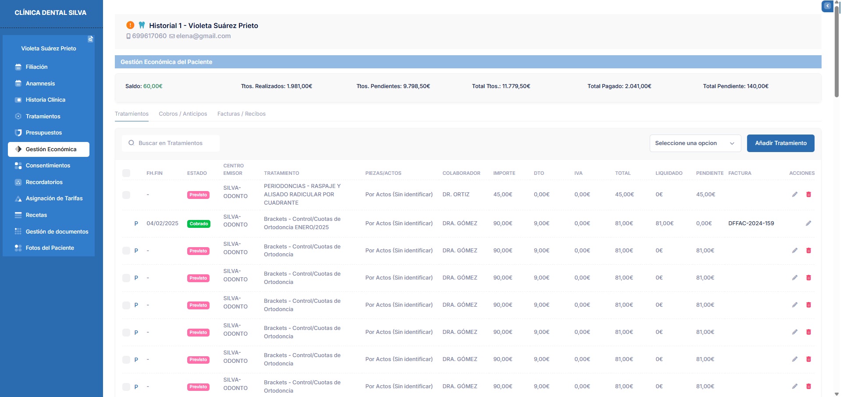The image size is (868, 397).
Task: Open Recetas list icon in sidebar
Action: (18, 215)
